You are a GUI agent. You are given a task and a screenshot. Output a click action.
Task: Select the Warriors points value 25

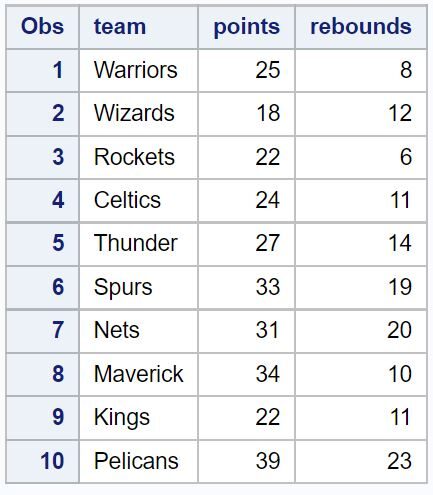pos(268,70)
